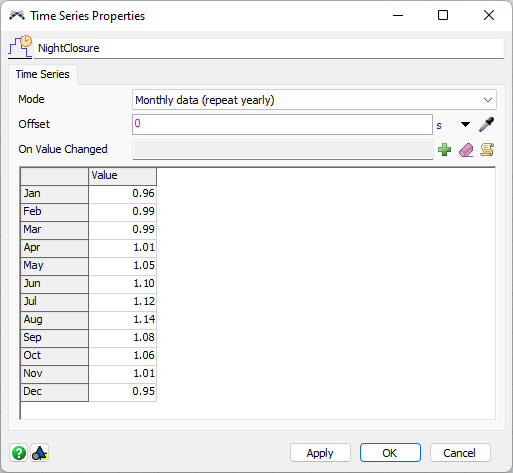Click the On Value Changed field
Viewport: 513px width, 473px height.
pyautogui.click(x=283, y=150)
